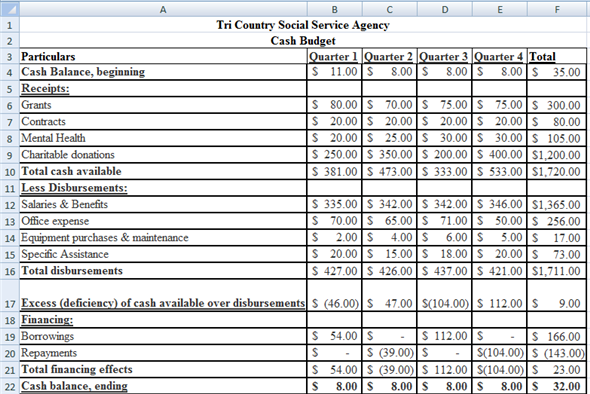
Task: Click Charitable donations total $1,200.00
Action: 557,155
